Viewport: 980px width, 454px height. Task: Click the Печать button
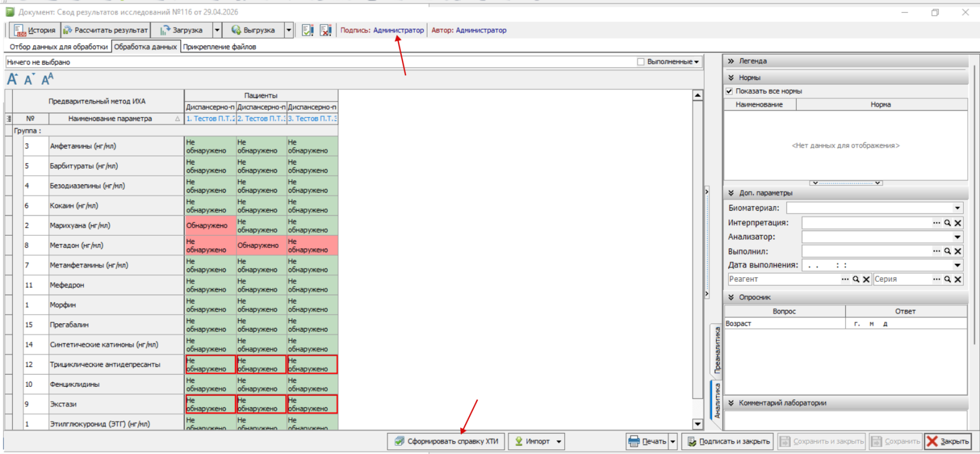[647, 442]
